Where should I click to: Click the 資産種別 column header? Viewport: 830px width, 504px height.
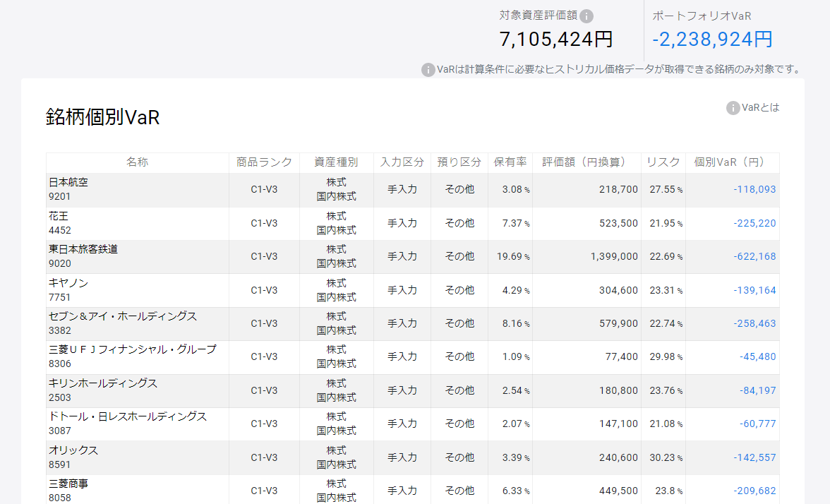click(x=336, y=162)
